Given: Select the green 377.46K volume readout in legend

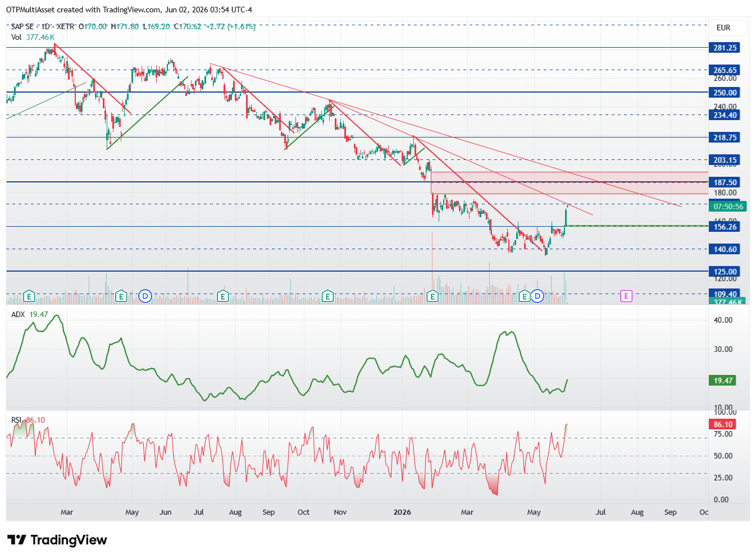Looking at the screenshot, I should [x=40, y=37].
